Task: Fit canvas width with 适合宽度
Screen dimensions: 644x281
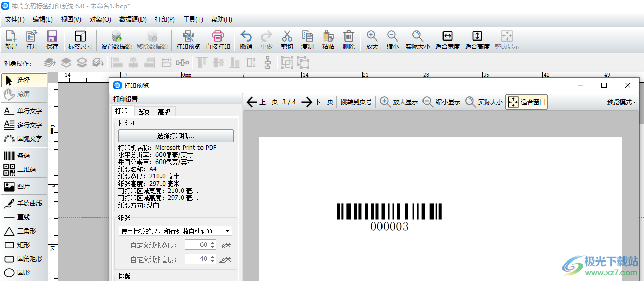Action: click(448, 40)
